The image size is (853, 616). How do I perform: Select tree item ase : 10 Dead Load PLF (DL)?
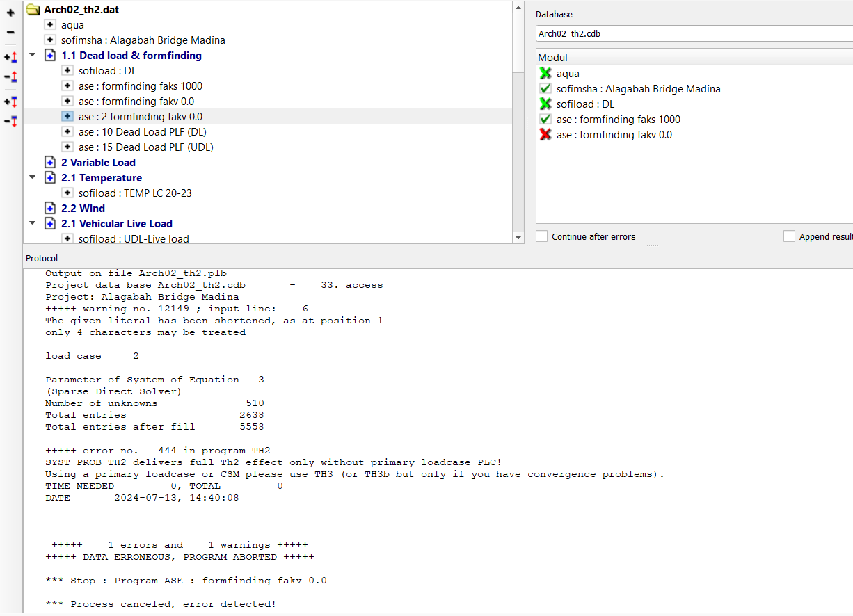pos(143,131)
